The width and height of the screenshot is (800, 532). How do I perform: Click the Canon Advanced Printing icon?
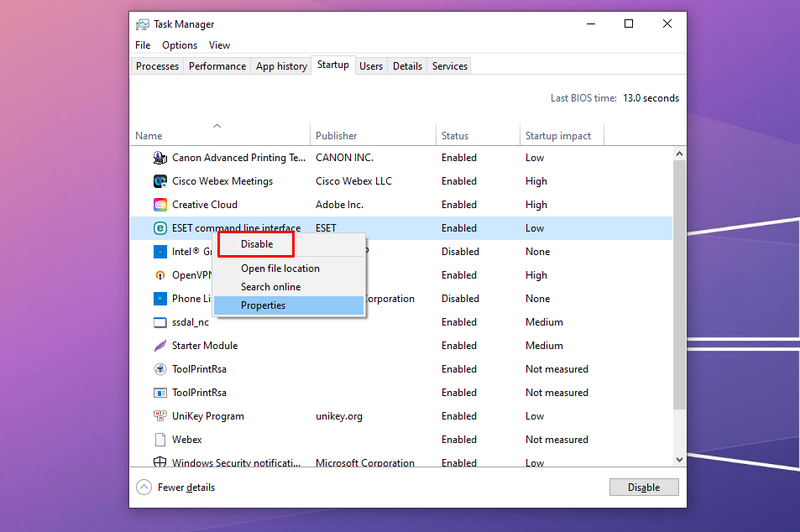(160, 158)
